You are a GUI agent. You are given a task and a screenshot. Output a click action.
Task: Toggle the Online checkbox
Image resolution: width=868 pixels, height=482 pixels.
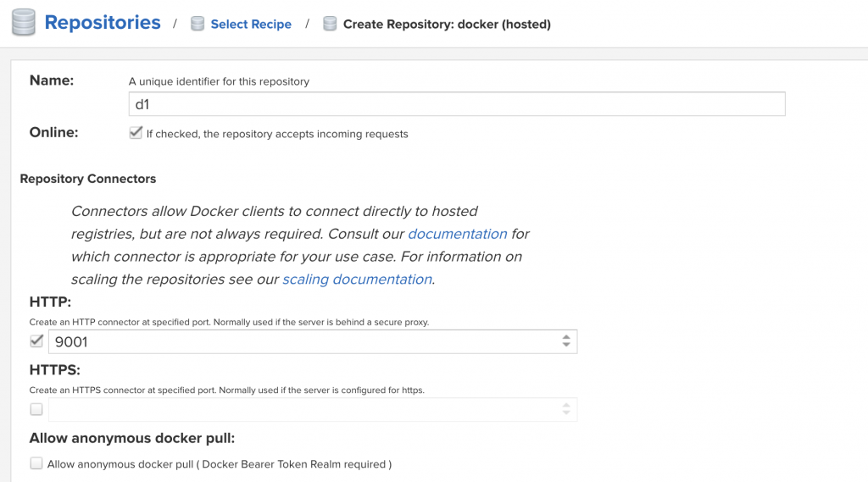pos(136,133)
